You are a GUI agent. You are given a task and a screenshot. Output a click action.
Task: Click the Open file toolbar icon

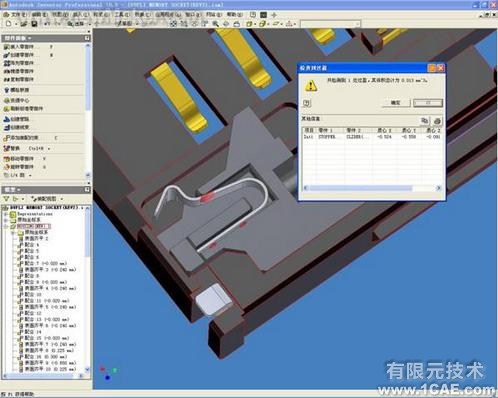click(x=23, y=24)
